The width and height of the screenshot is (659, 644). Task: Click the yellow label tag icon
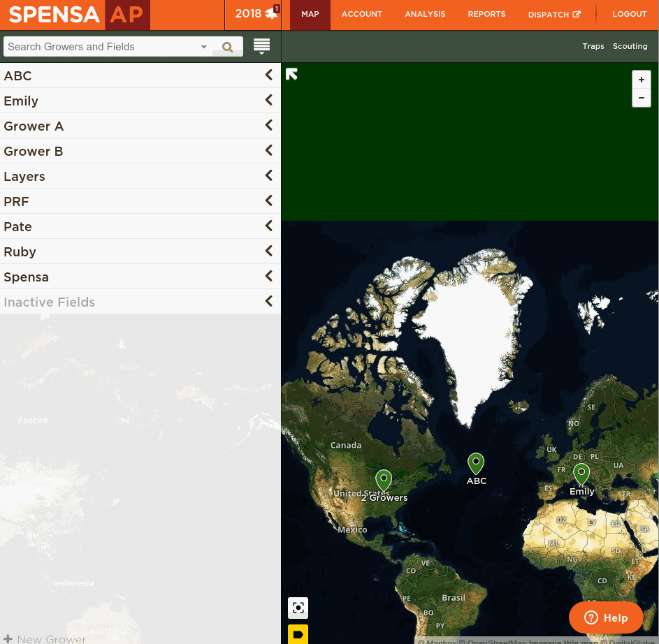(298, 634)
